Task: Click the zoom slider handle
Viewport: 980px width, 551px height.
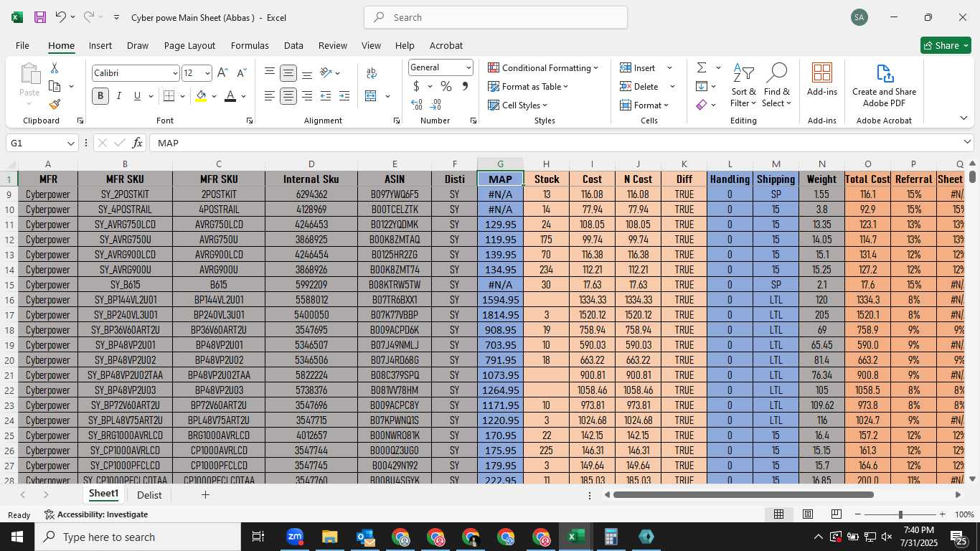Action: click(x=900, y=514)
